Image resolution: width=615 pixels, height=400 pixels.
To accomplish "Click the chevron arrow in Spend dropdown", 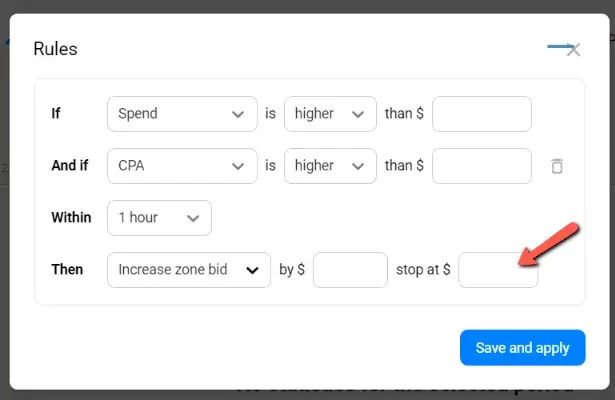I will [238, 115].
